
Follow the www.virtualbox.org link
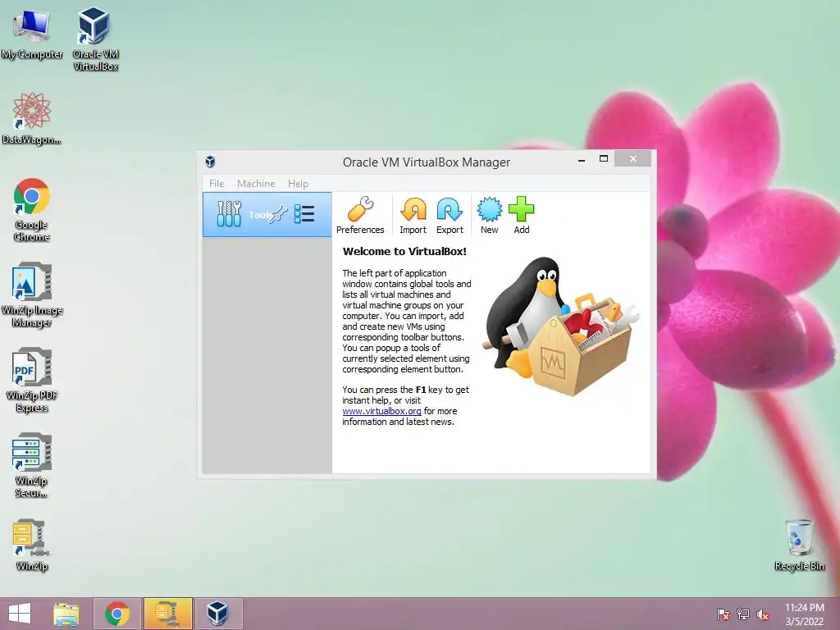(x=382, y=411)
